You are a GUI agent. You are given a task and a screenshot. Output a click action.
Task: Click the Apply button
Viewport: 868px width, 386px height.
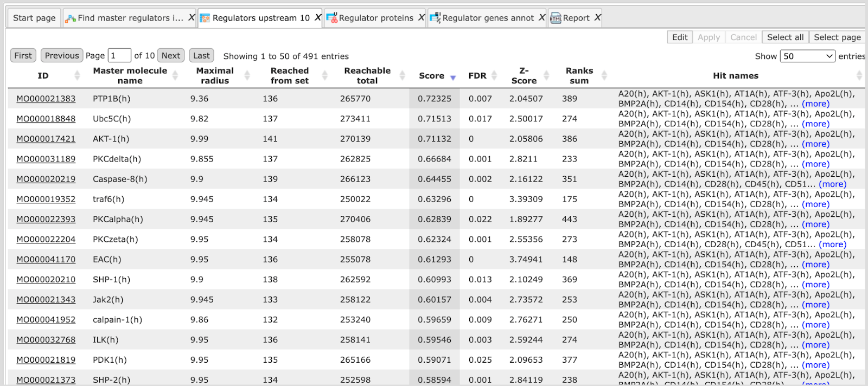coord(709,37)
